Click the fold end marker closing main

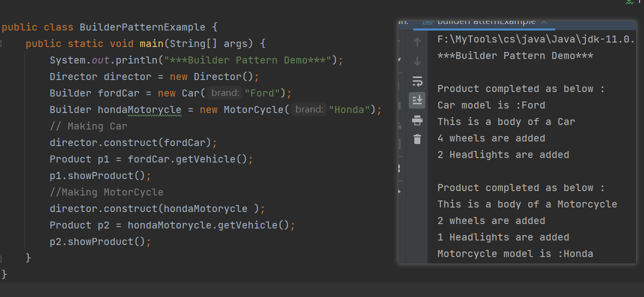click(1, 258)
